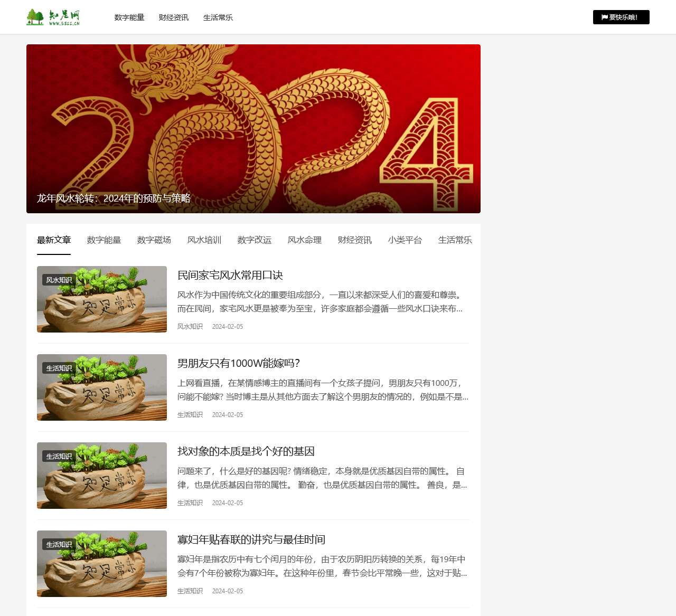Click excerpt starting 问题来了，什么是好的基因
This screenshot has height=616, width=676.
322,478
